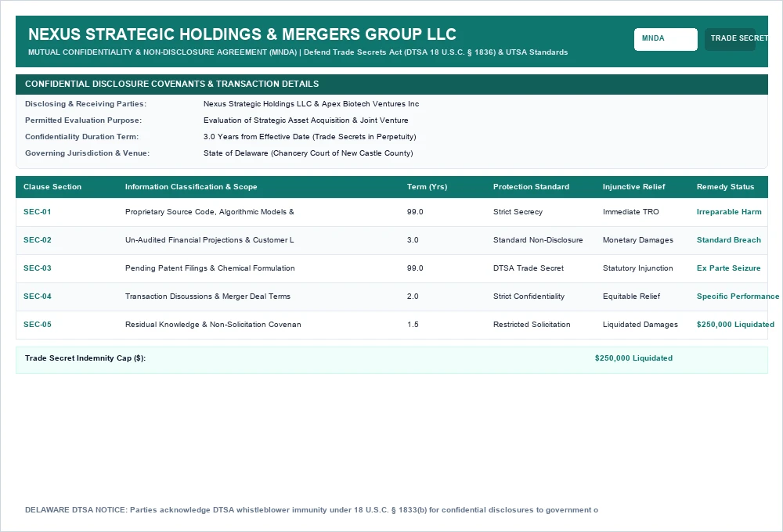This screenshot has height=532, width=783.
Task: Click the 'Standard Non-Disclosure' cell
Action: (539, 240)
